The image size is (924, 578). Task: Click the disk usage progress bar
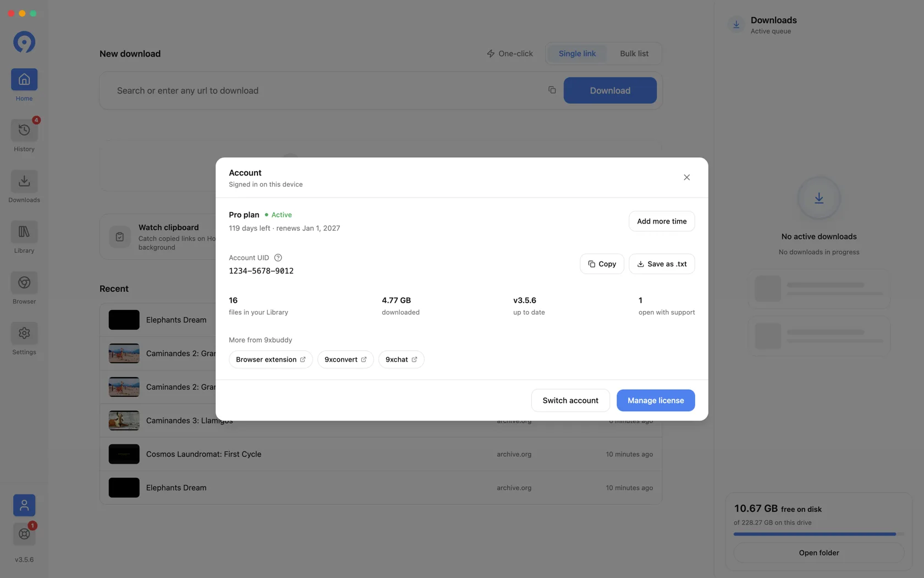818,534
